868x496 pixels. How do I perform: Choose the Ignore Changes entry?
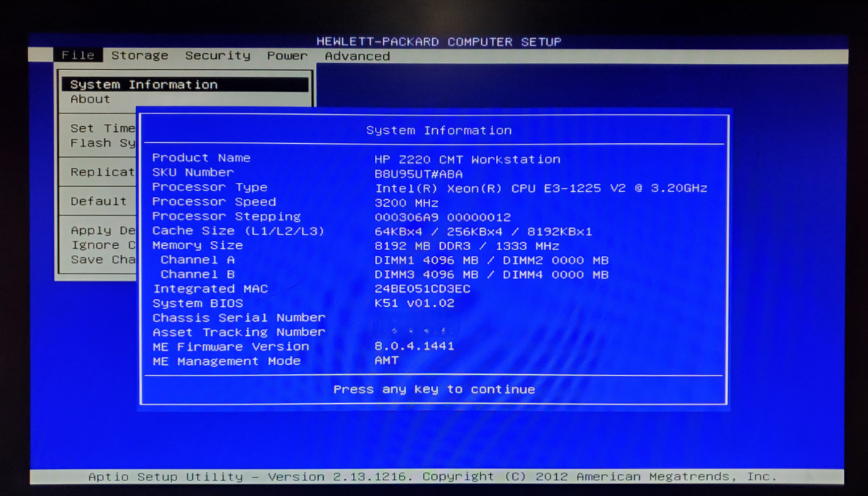click(x=102, y=245)
